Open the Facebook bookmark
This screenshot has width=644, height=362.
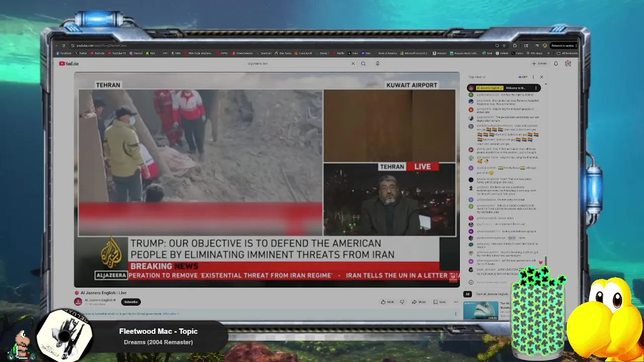click(x=63, y=53)
